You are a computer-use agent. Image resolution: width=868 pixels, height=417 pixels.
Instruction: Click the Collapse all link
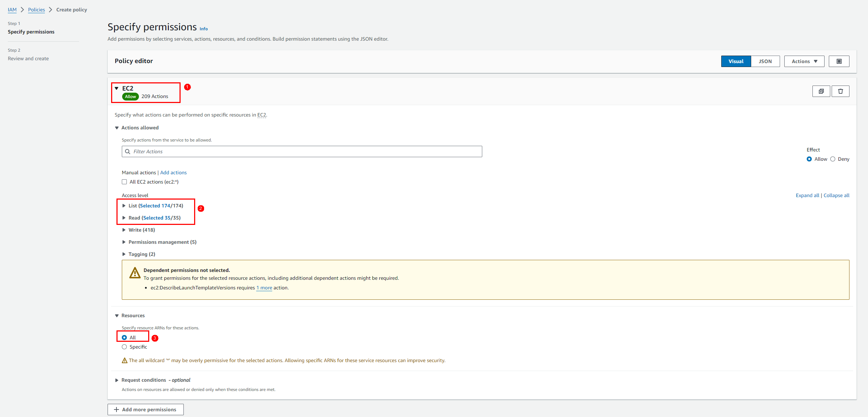click(x=836, y=195)
